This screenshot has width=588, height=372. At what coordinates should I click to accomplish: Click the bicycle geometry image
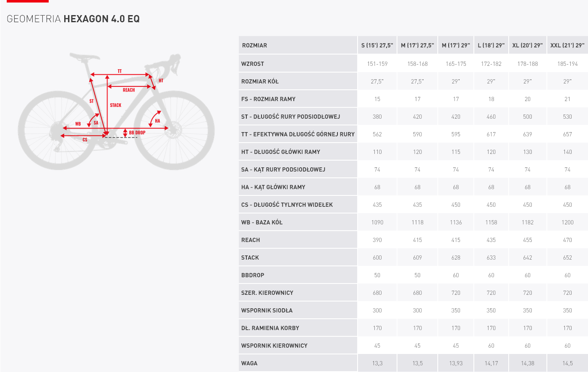point(116,111)
